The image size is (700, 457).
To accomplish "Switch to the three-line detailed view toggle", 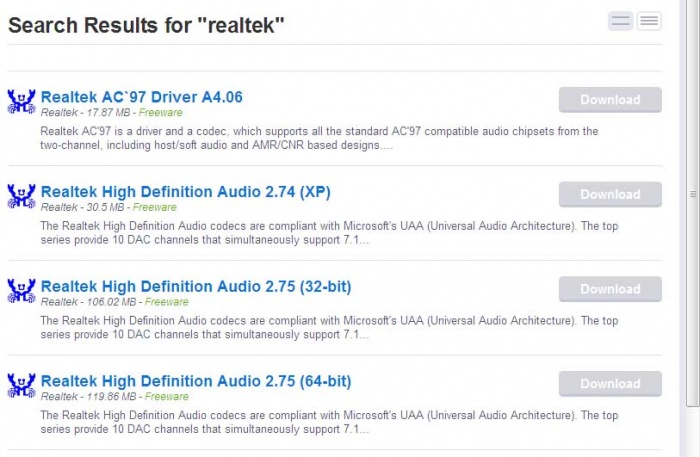I will click(649, 21).
